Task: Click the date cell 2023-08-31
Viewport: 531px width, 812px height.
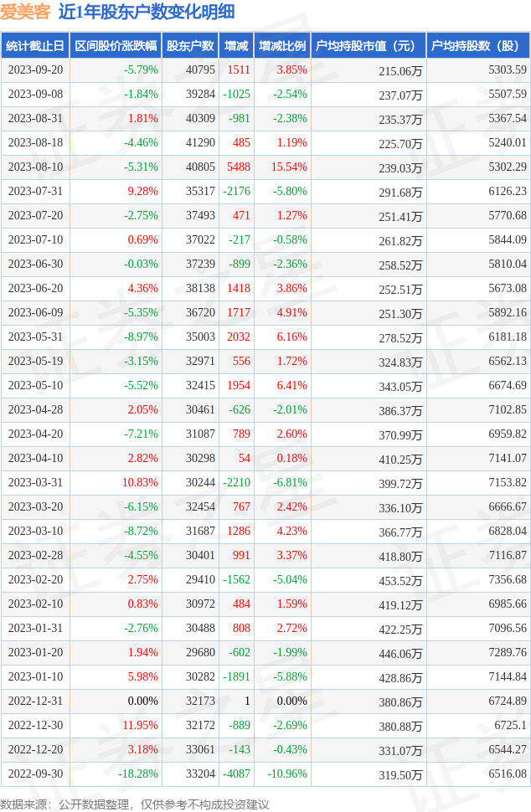Action: pyautogui.click(x=35, y=119)
